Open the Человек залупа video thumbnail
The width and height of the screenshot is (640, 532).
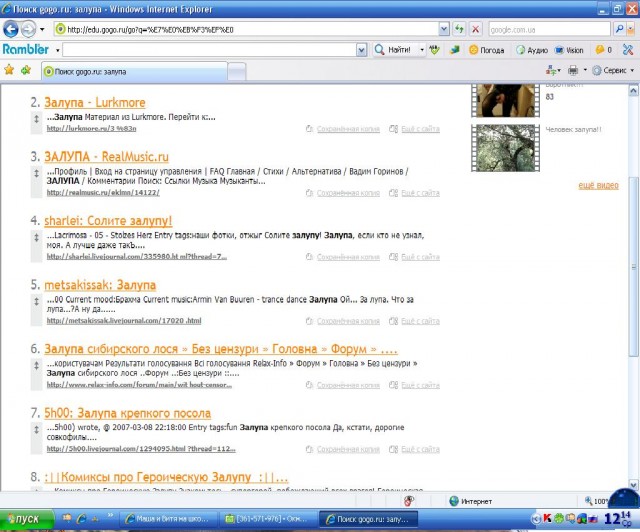click(505, 148)
